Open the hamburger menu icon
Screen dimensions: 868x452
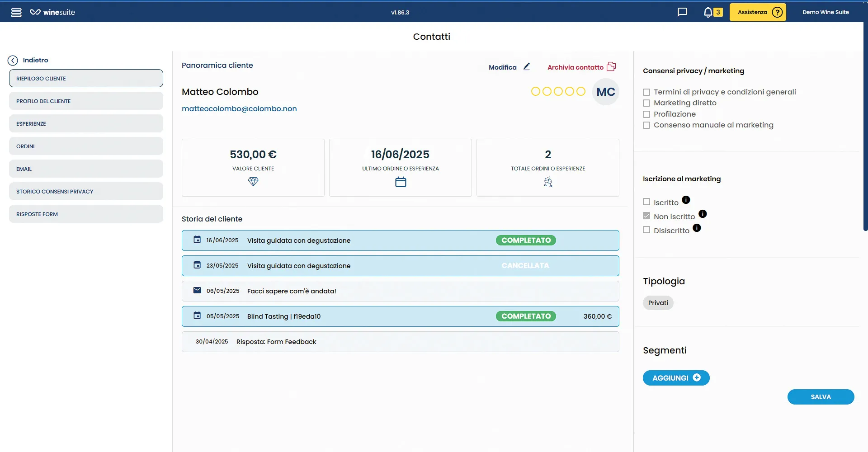(16, 12)
